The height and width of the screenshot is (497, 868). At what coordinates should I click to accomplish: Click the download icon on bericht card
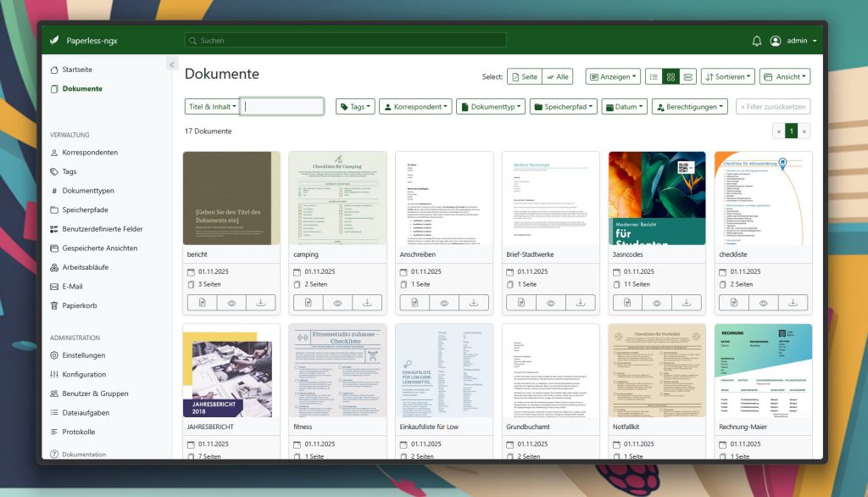click(261, 303)
